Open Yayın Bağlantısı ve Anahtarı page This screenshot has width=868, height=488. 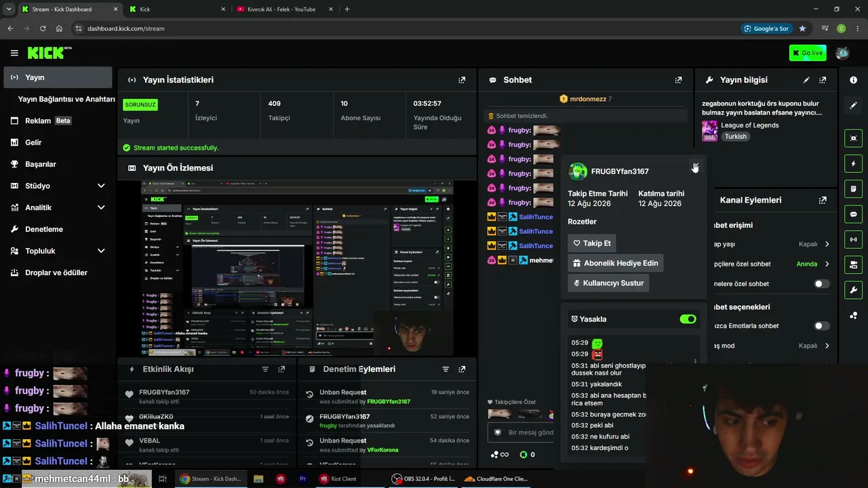tap(66, 99)
